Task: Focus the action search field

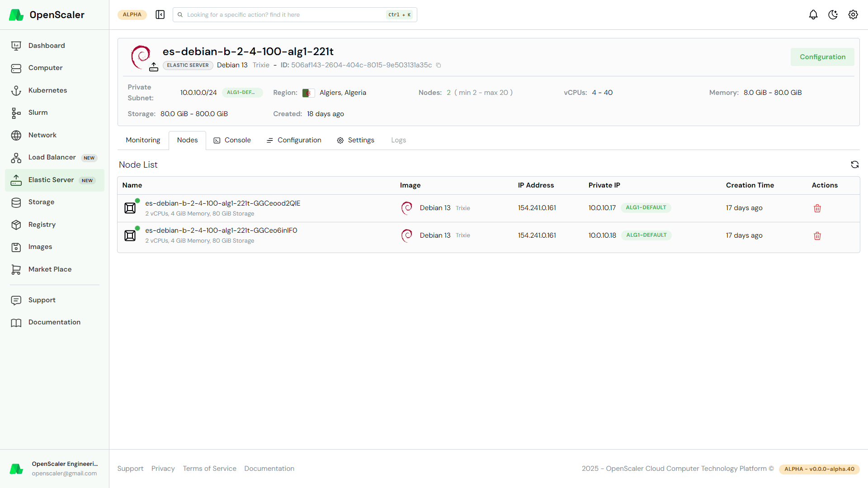Action: [285, 14]
